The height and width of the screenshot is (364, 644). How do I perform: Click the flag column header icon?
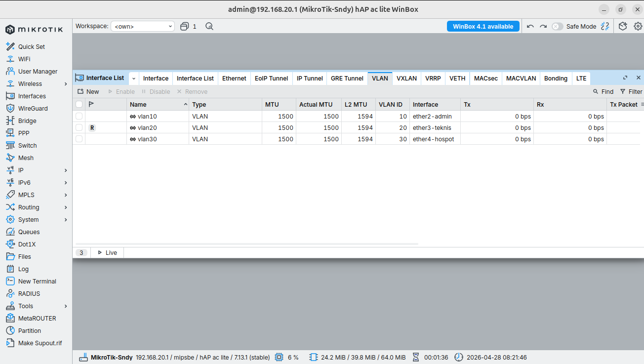coord(91,104)
